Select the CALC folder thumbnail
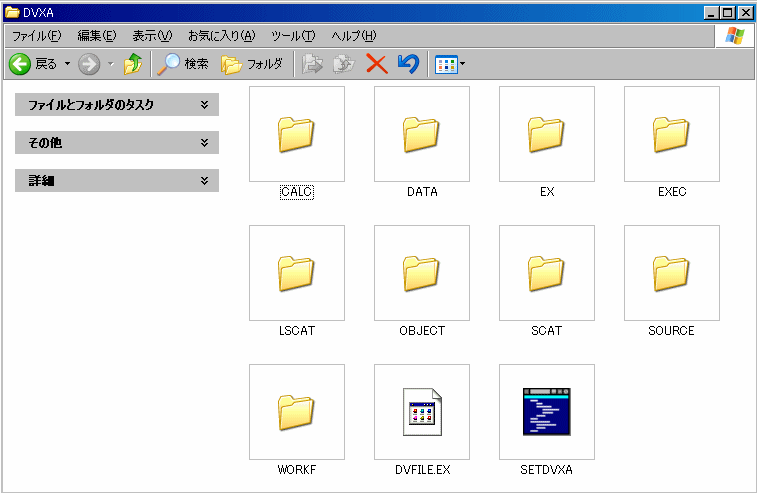 296,133
